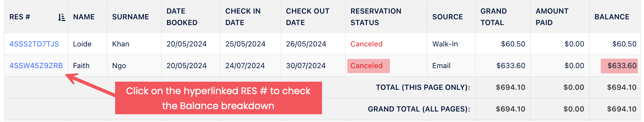Click the CHECK IN DATE column header

click(x=243, y=17)
